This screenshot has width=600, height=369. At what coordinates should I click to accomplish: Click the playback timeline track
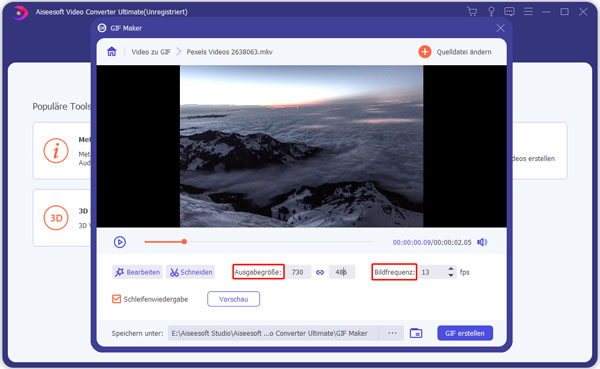click(259, 242)
